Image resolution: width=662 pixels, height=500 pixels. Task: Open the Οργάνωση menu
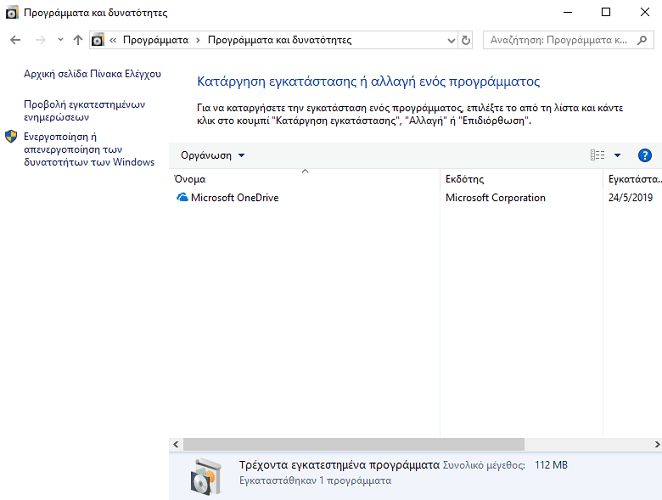[212, 155]
